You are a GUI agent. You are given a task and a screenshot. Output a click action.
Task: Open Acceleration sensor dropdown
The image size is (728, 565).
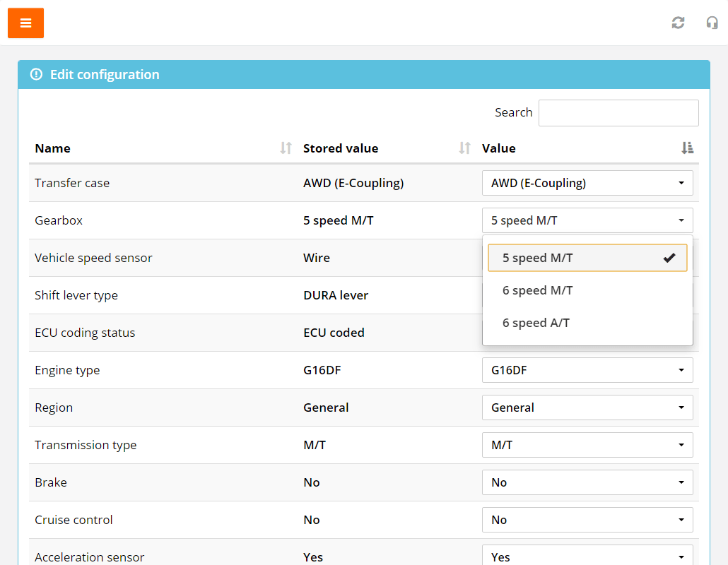pos(587,556)
